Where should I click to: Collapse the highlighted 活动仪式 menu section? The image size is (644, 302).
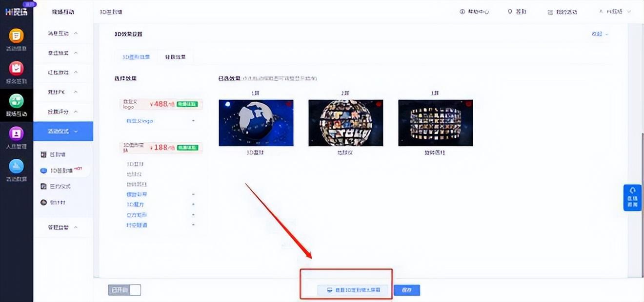point(63,131)
